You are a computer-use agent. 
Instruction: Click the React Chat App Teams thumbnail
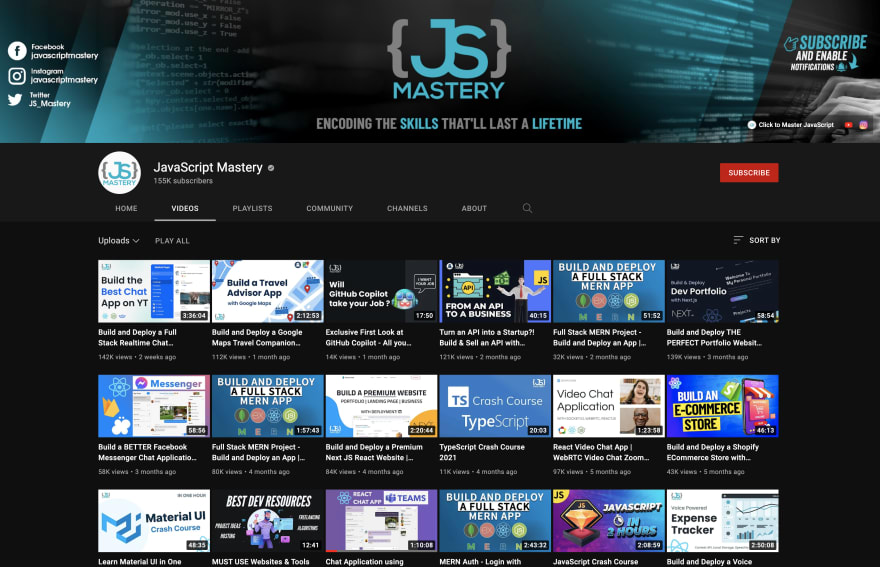pyautogui.click(x=381, y=520)
